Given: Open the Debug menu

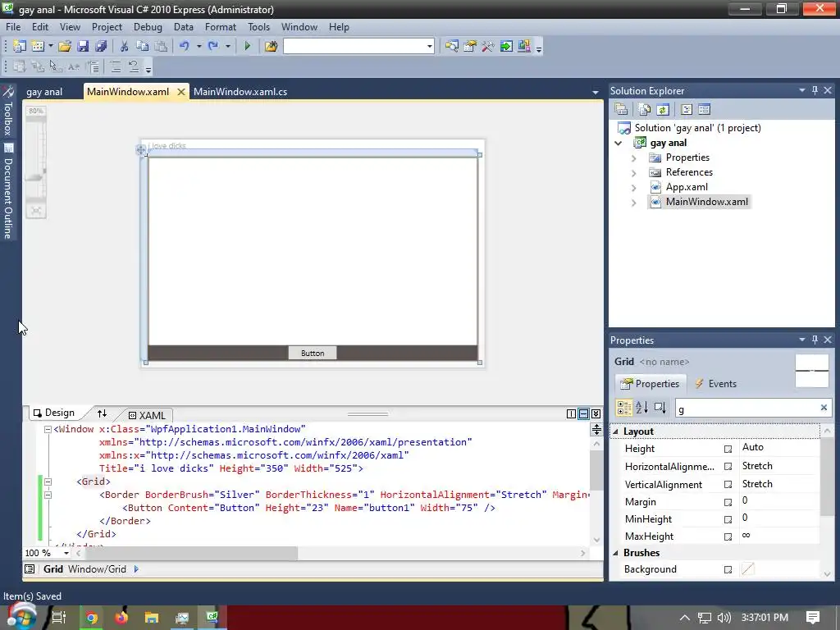Looking at the screenshot, I should (148, 27).
